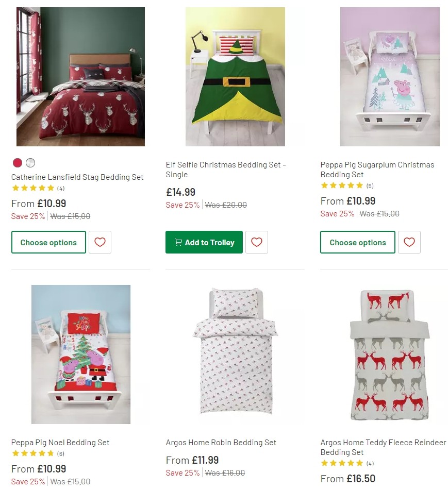This screenshot has height=490, width=448.
Task: Toggle the wishlist heart for Stag Bedding Set
Action: [x=99, y=242]
